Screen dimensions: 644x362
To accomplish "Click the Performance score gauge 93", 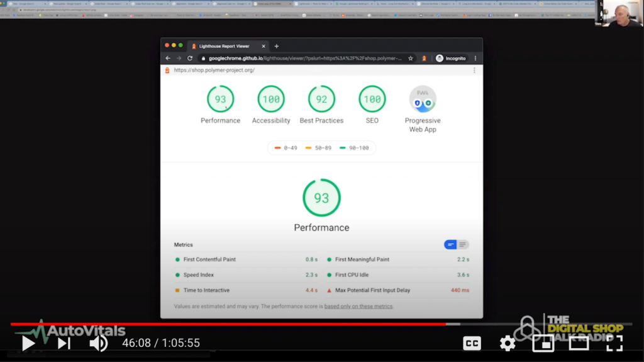I will tap(220, 99).
